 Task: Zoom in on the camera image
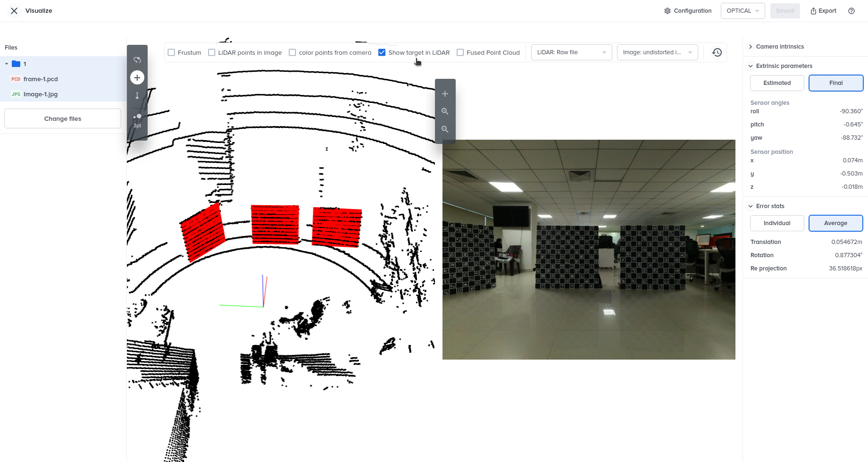(445, 111)
